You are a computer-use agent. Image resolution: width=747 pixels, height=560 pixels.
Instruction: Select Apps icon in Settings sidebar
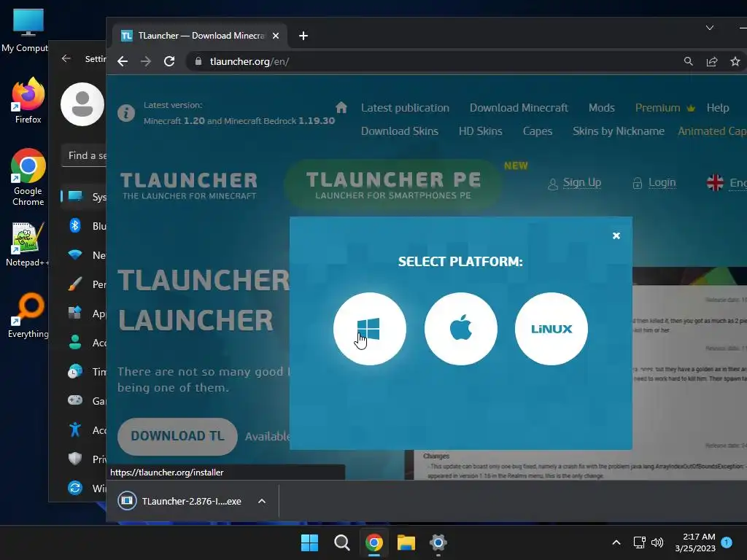coord(75,313)
